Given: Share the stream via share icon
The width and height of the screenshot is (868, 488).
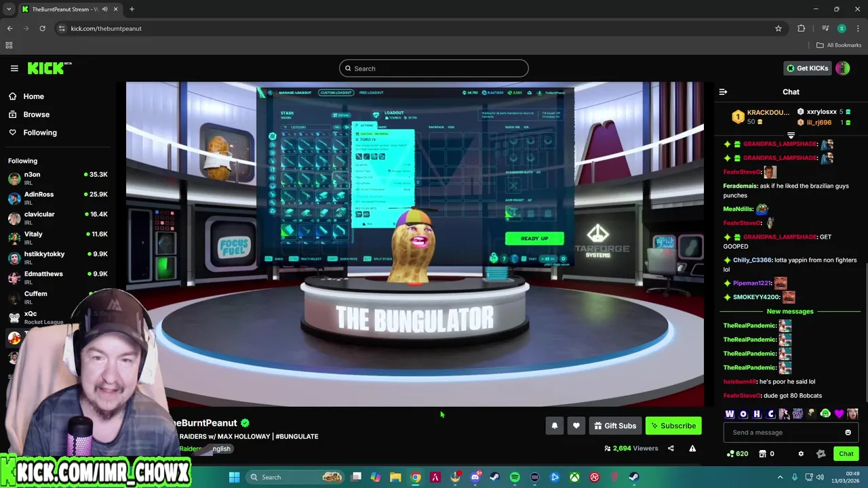Looking at the screenshot, I should [671, 449].
